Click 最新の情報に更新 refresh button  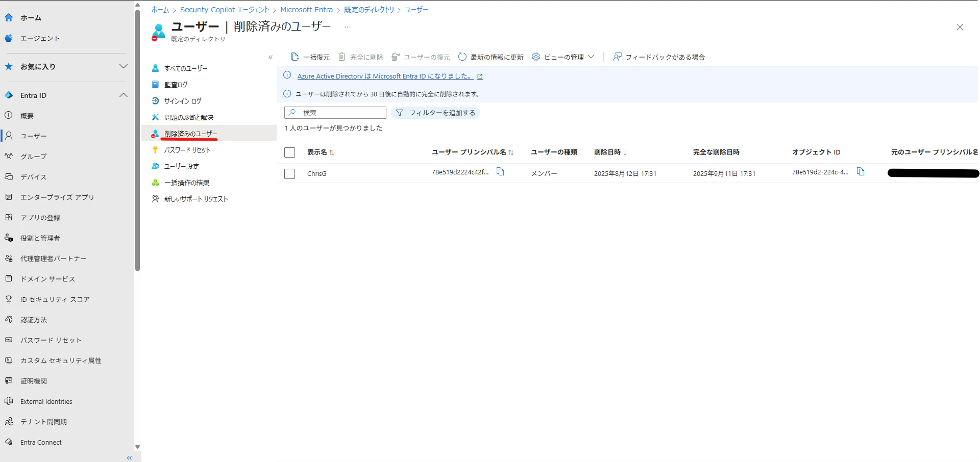[491, 57]
